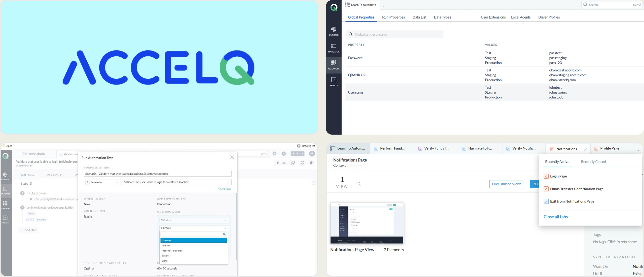This screenshot has height=277, width=644.
Task: Click the Find Unused Views button
Action: 507,184
